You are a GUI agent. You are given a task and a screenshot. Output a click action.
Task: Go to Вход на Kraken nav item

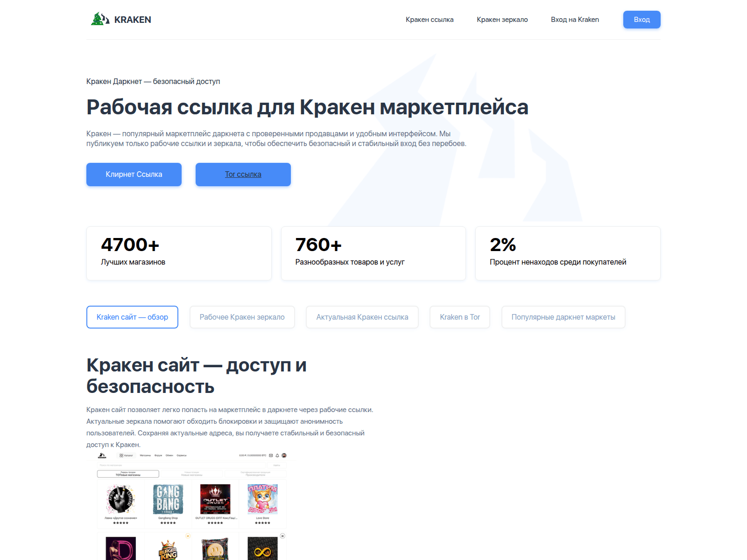(x=575, y=20)
